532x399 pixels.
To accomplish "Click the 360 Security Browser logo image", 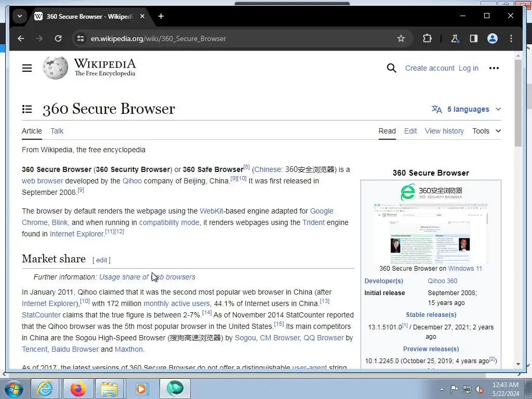I will point(431,192).
